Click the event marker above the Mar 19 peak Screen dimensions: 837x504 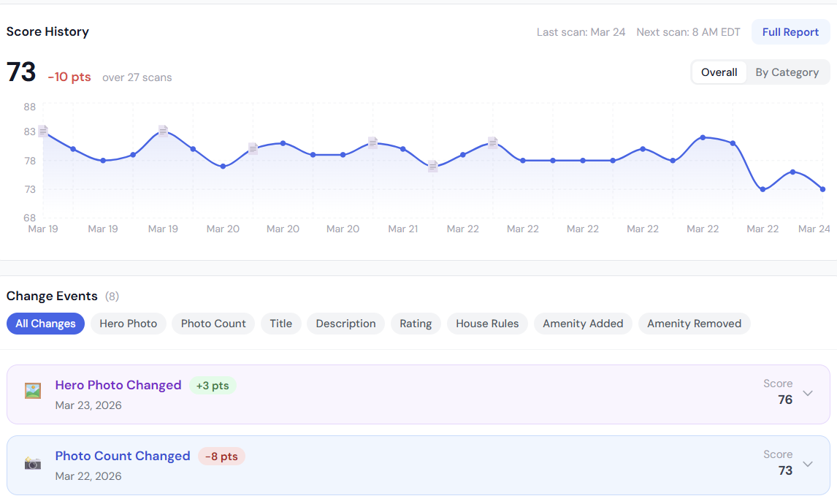point(162,130)
